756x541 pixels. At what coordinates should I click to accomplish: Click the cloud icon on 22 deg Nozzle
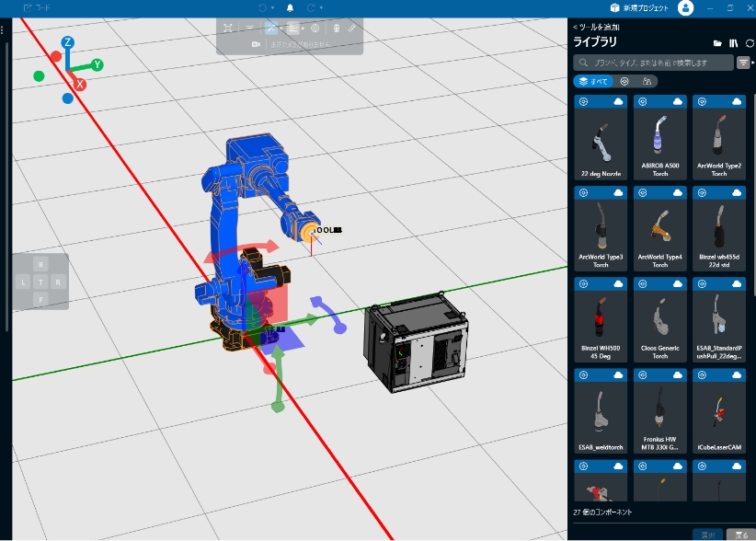(618, 103)
